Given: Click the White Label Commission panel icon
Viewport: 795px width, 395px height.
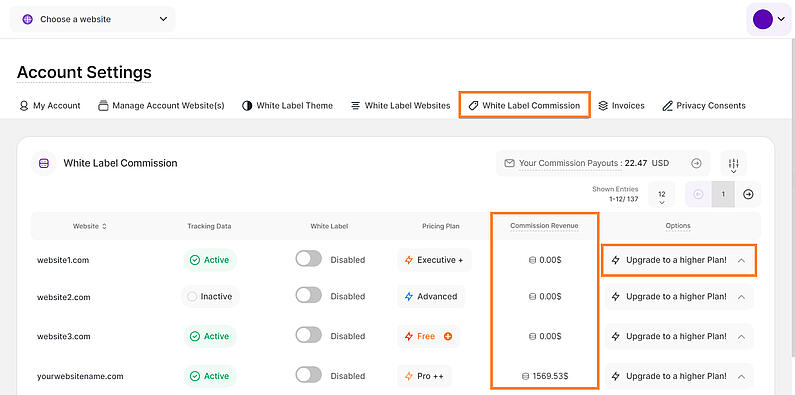Looking at the screenshot, I should [44, 163].
